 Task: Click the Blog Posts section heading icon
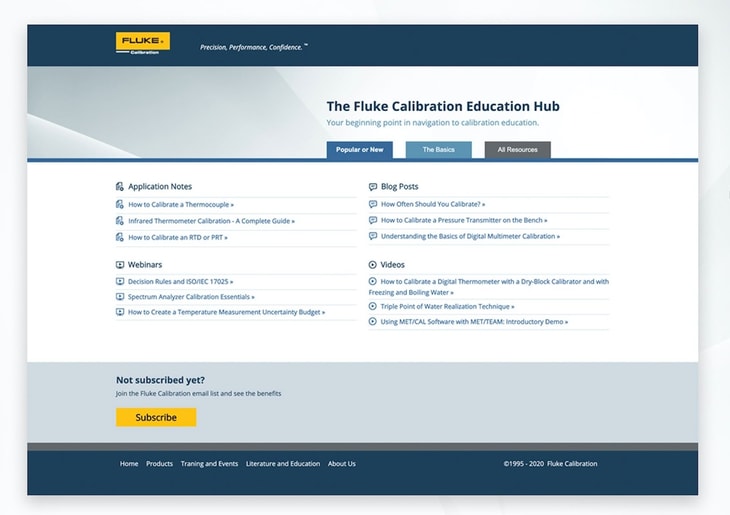372,187
